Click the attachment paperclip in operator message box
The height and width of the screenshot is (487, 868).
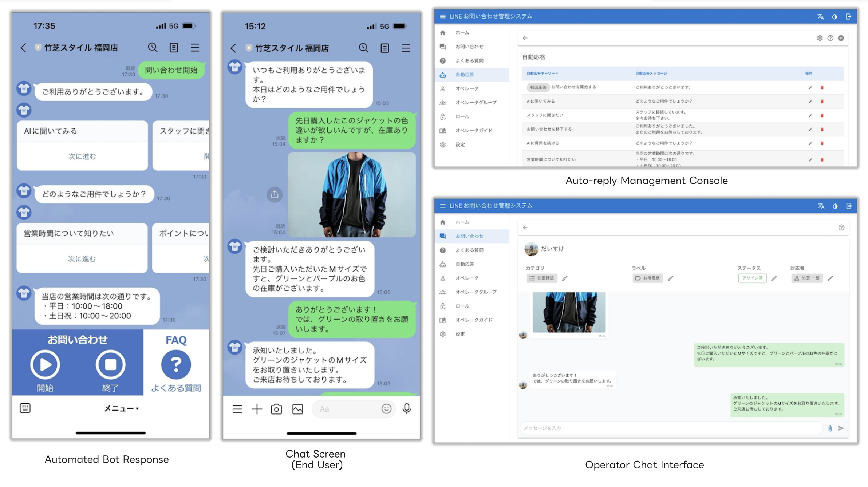tap(830, 428)
